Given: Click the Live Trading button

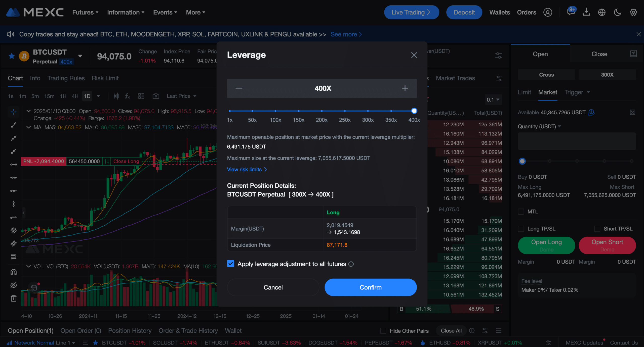Looking at the screenshot, I should 412,12.
